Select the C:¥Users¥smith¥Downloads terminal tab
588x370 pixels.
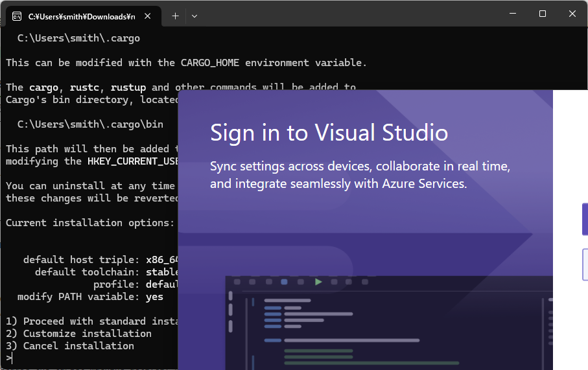(x=84, y=16)
